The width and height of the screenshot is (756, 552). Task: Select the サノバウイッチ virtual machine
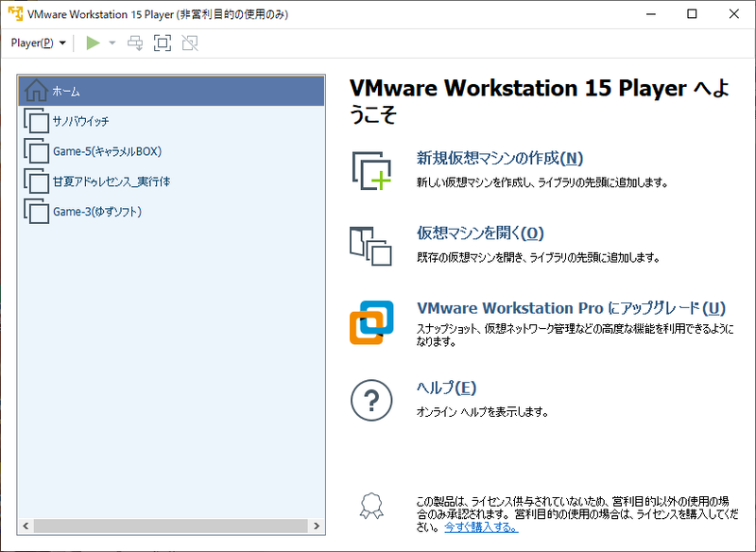click(x=171, y=121)
